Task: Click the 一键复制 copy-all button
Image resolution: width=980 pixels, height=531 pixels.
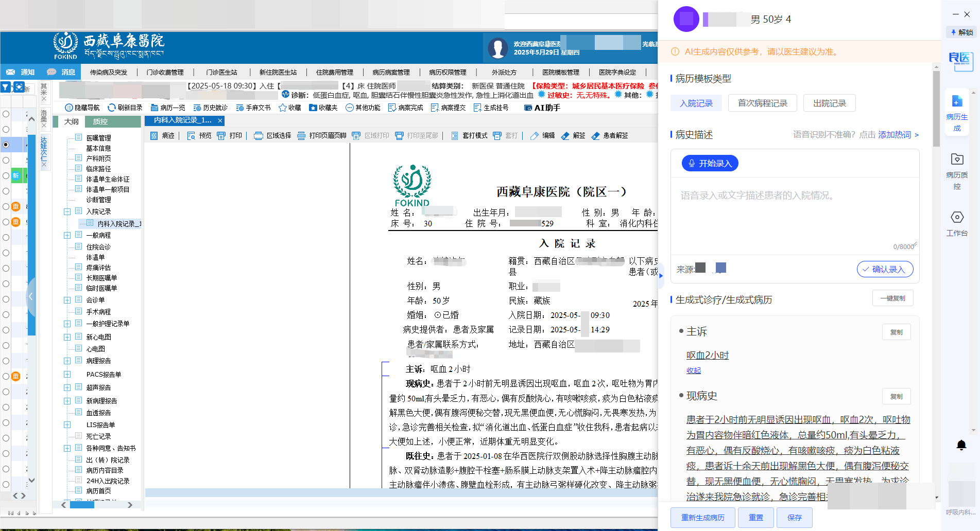Action: click(x=892, y=297)
